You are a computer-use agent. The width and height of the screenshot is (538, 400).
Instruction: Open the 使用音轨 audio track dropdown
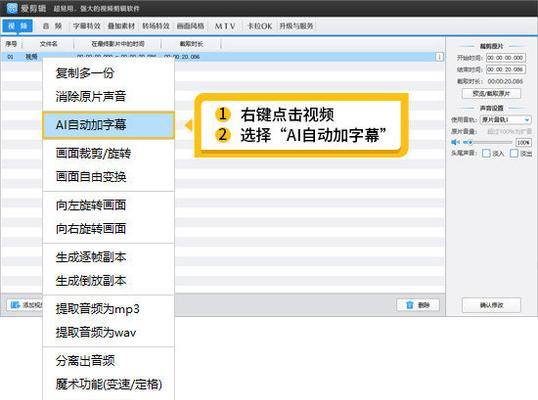[x=505, y=120]
